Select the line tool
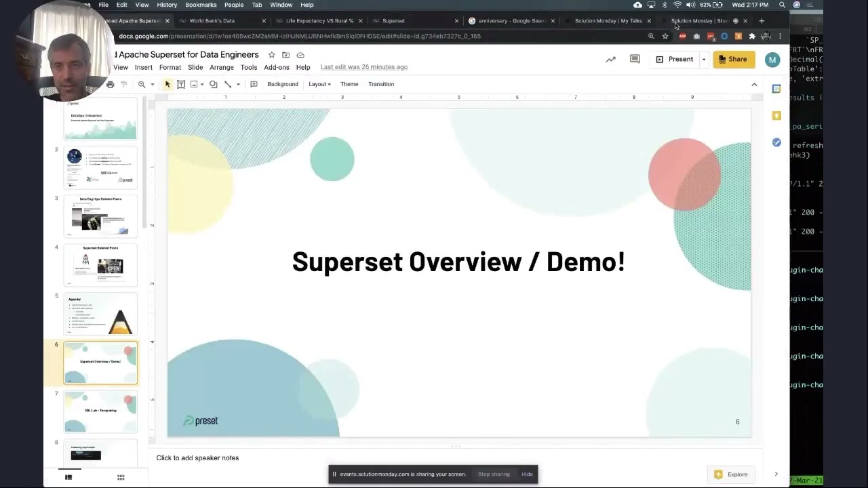Viewport: 868px width, 488px height. [228, 84]
